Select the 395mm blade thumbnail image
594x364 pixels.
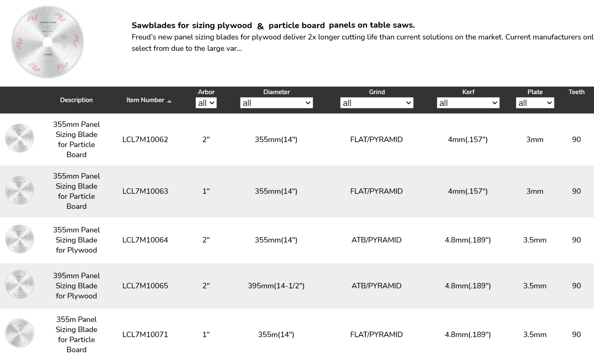[x=19, y=285]
